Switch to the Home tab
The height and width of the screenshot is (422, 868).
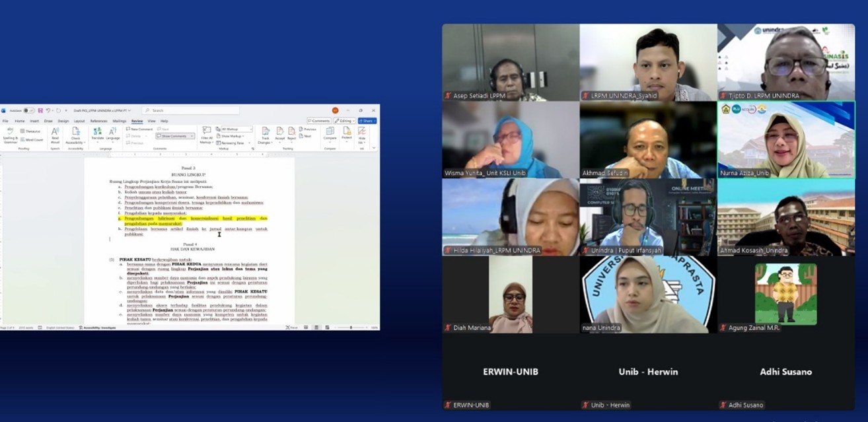[19, 121]
